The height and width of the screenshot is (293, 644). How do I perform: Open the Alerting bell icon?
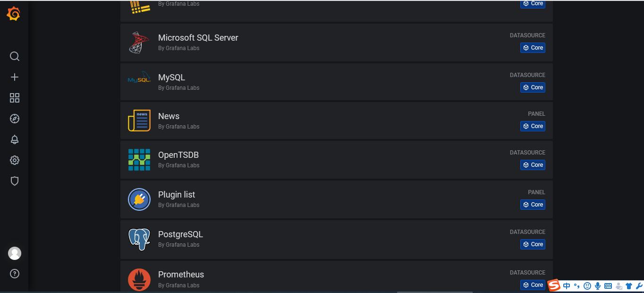[15, 139]
